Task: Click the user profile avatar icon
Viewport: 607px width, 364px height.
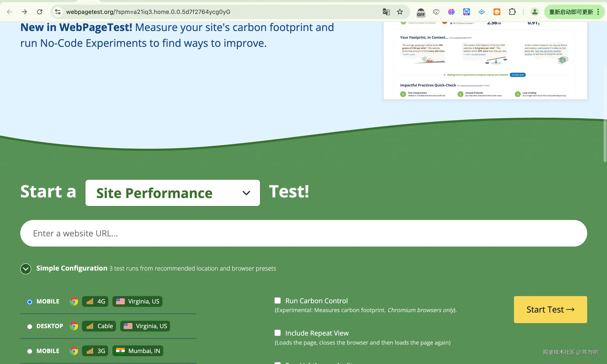Action: click(534, 12)
